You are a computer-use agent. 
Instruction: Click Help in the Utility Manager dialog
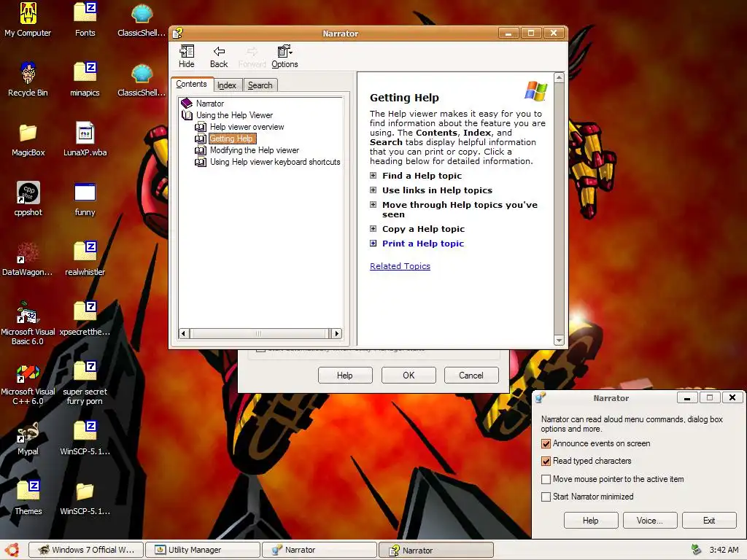(345, 376)
